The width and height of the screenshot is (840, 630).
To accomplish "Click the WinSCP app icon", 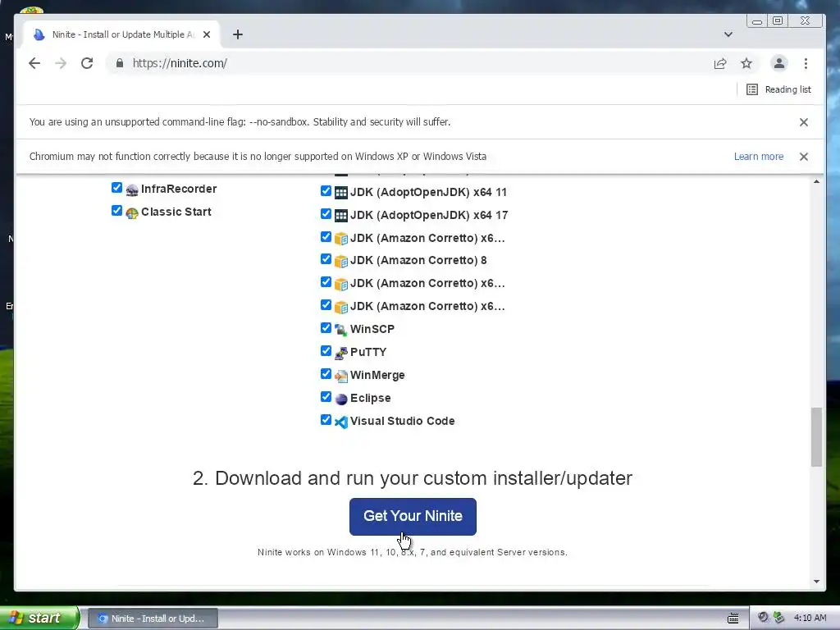I will click(340, 330).
